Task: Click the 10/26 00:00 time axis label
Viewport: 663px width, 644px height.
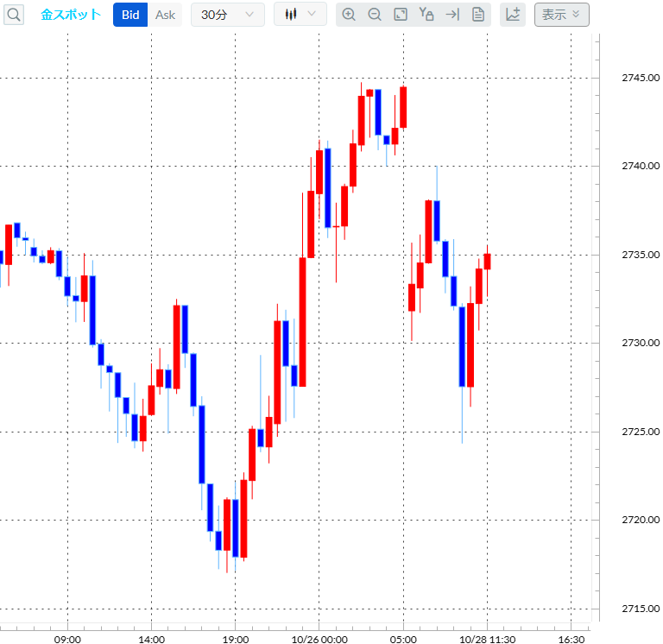Action: (319, 640)
